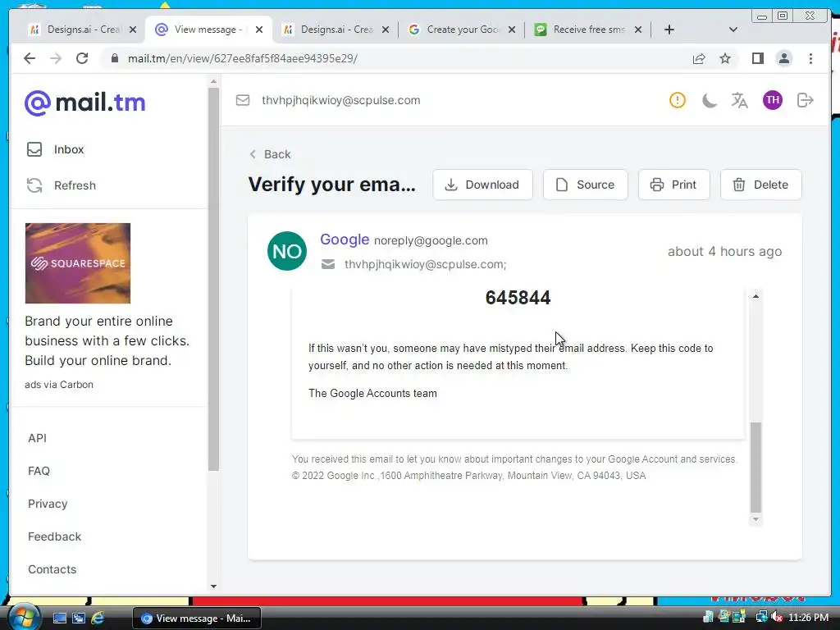Click the message scroll down arrow
Viewport: 840px width, 630px height.
[x=756, y=519]
